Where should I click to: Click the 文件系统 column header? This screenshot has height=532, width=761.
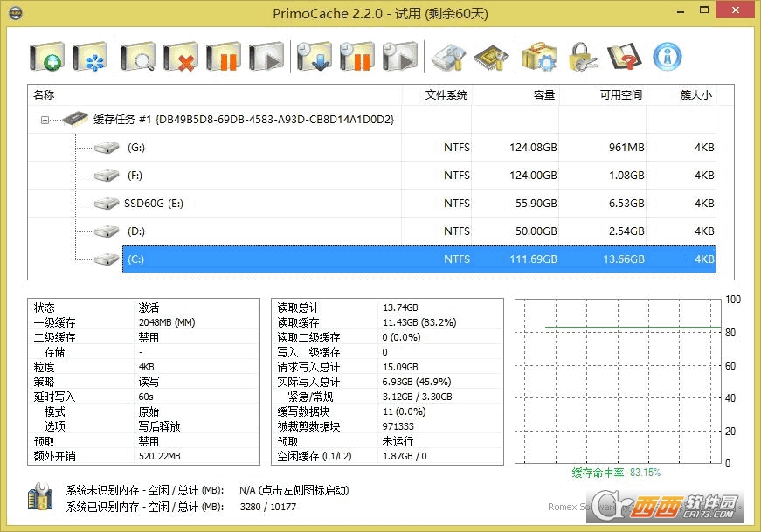coord(436,94)
